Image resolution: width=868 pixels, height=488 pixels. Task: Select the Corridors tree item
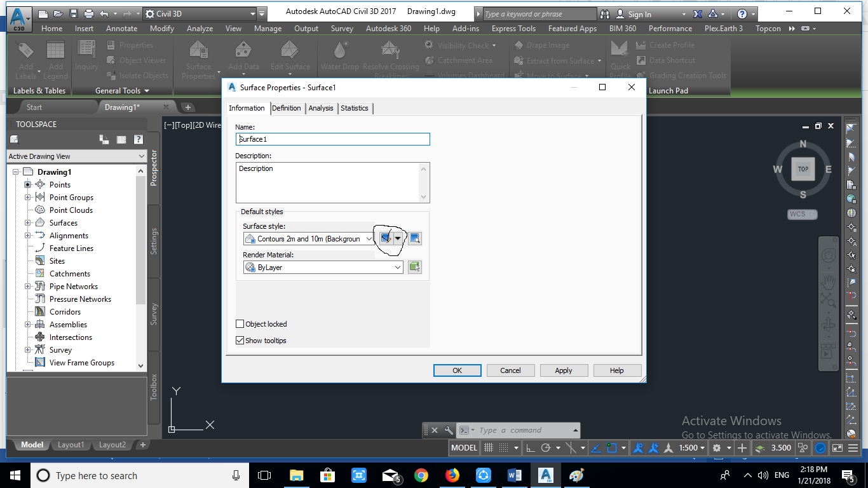pyautogui.click(x=65, y=312)
